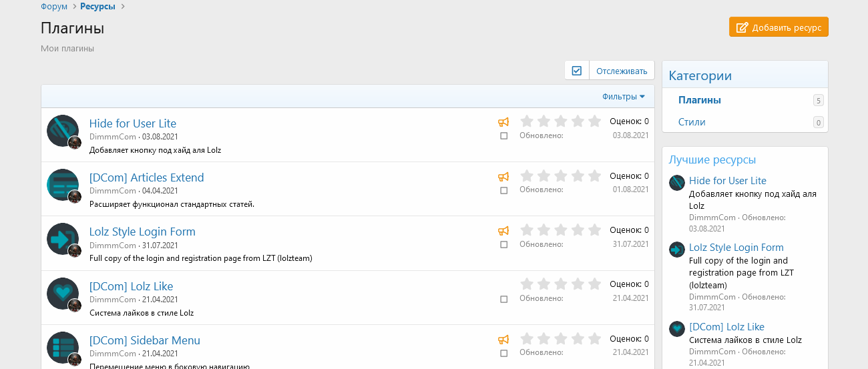The image size is (868, 369).
Task: Open the Плагины category
Action: tap(699, 100)
